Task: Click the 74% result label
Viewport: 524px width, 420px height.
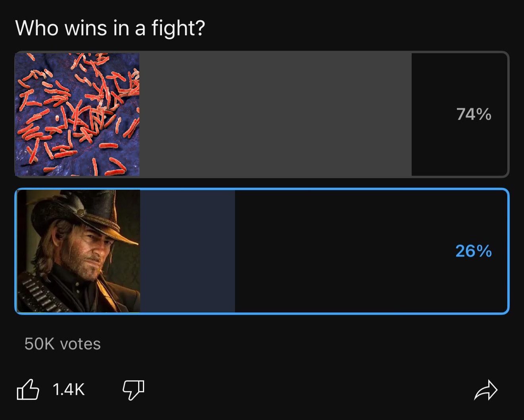Action: click(x=474, y=114)
